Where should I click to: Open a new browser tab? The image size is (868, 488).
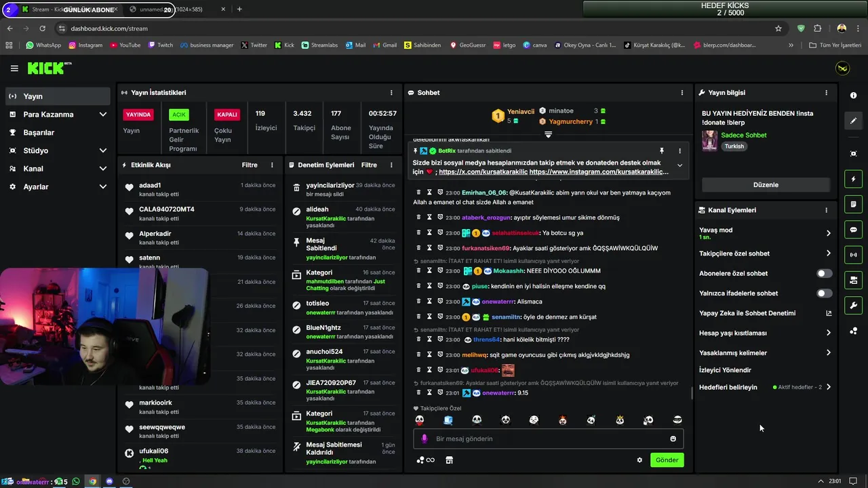[x=239, y=9]
